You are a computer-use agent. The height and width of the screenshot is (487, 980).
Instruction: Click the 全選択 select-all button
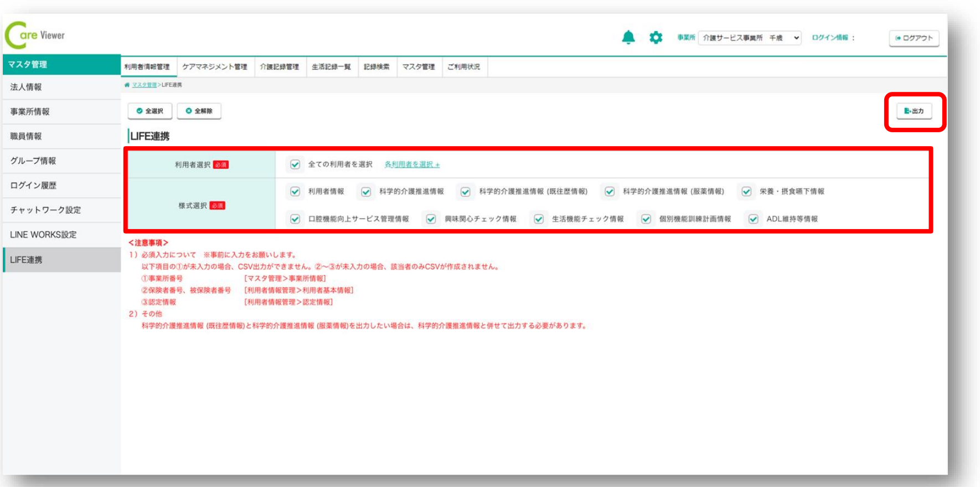tap(149, 111)
